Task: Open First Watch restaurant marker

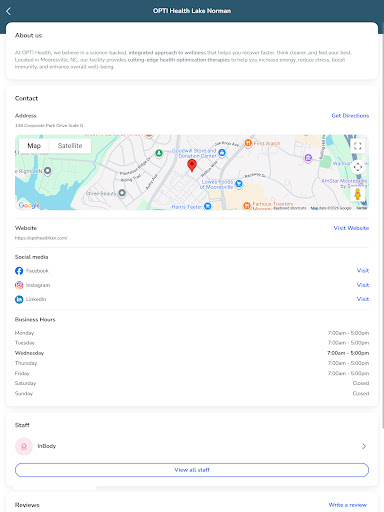Action: coord(248,143)
